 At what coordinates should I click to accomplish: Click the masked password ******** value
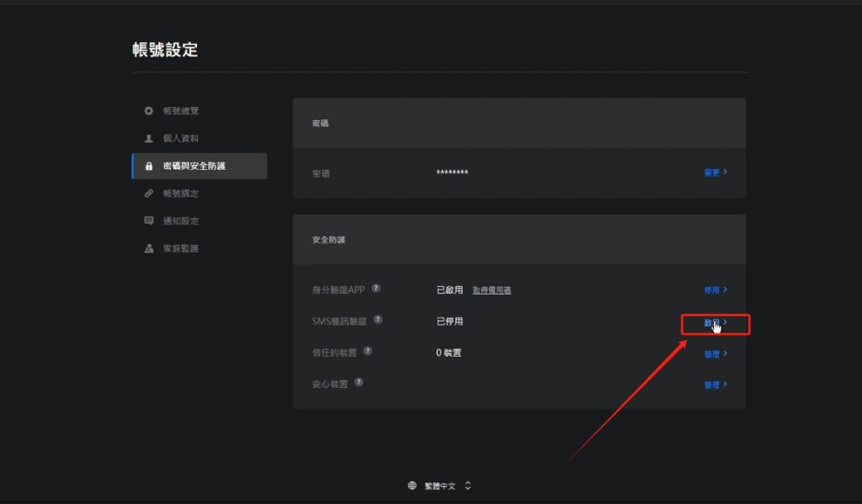(452, 172)
